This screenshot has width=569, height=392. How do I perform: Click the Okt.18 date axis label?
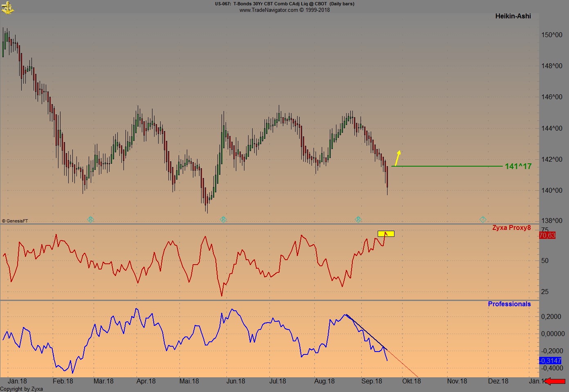[411, 381]
